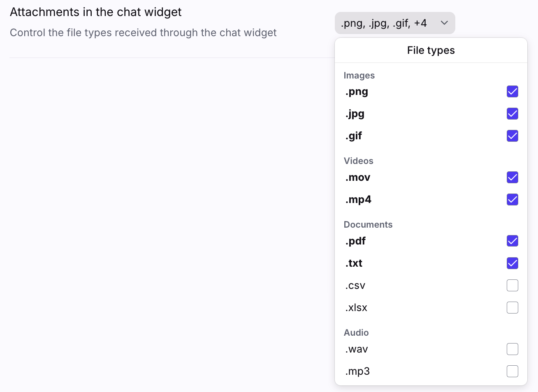Screen dimensions: 538x392
Task: Click the .xlsx option label
Action: pyautogui.click(x=356, y=308)
